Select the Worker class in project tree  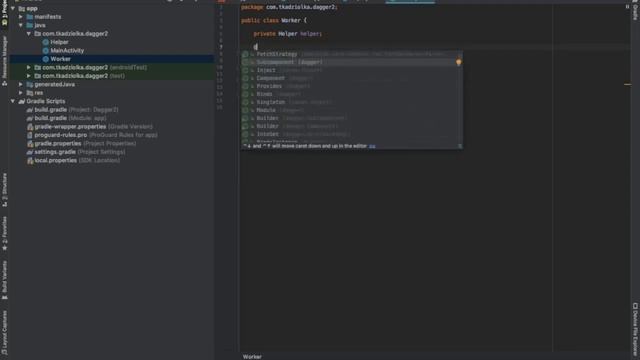coord(60,59)
